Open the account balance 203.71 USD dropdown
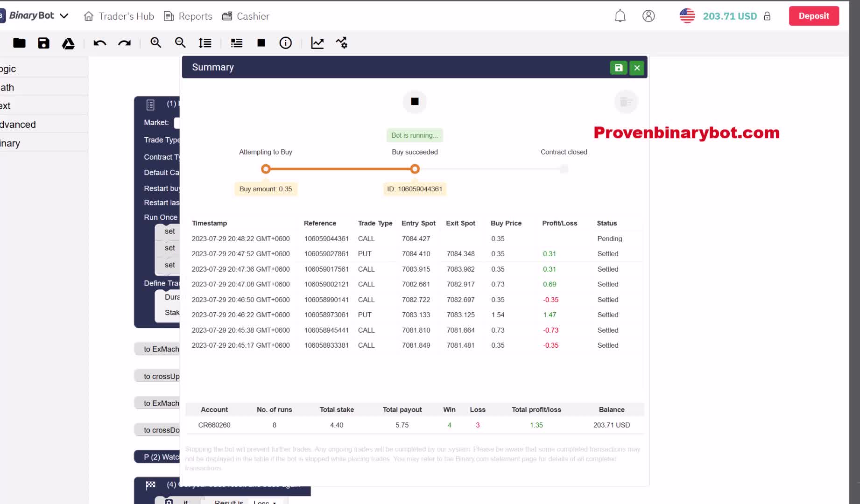Viewport: 860px width, 504px height. point(729,16)
